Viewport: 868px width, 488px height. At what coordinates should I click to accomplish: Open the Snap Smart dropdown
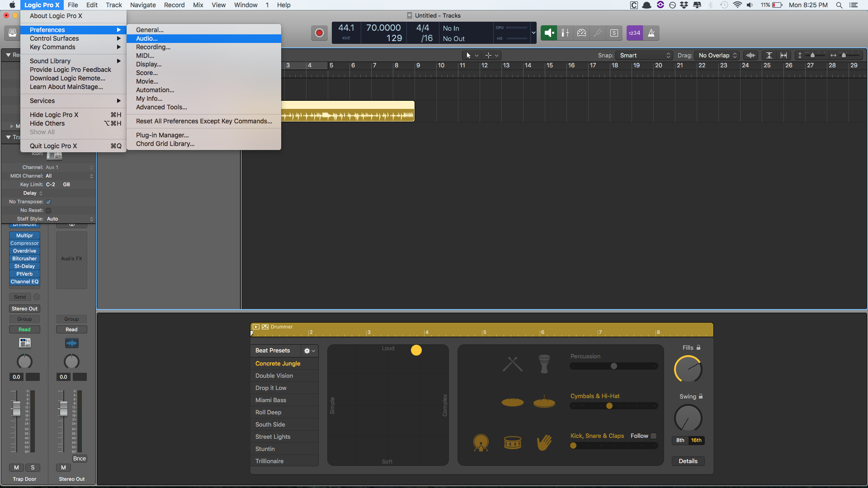tap(644, 55)
